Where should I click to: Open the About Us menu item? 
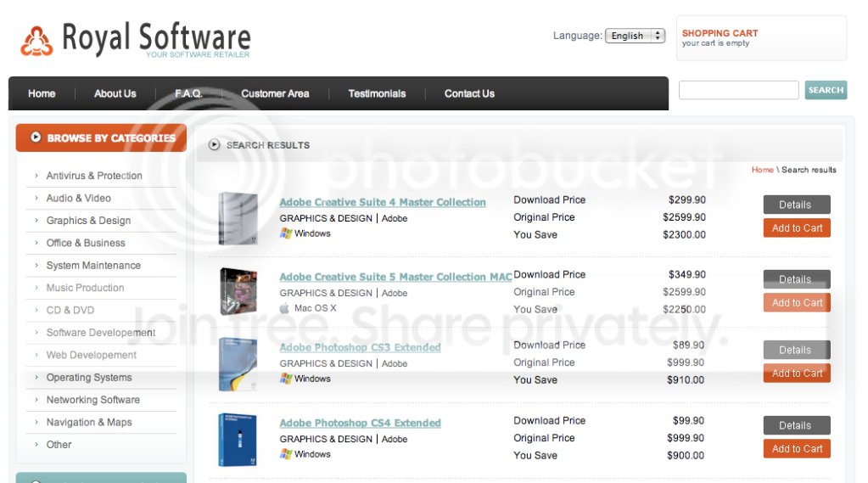click(115, 93)
